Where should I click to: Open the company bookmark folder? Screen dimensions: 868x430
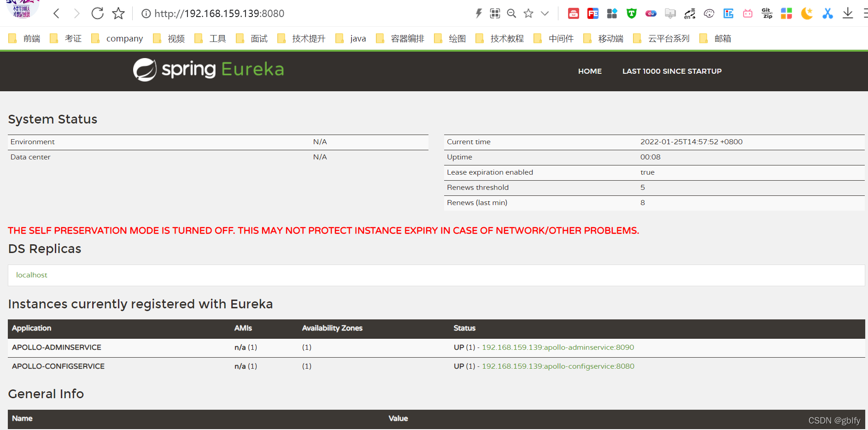pyautogui.click(x=117, y=39)
